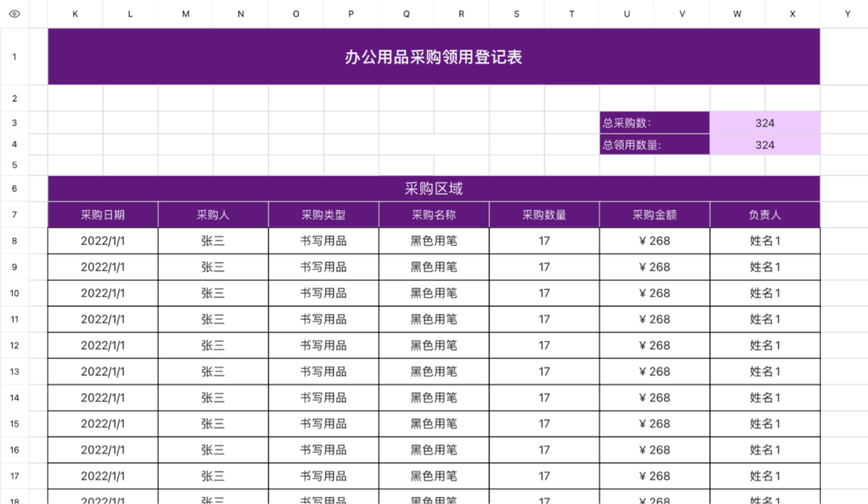Click the 采购金额 column heading
Image resolution: width=868 pixels, height=504 pixels.
pyautogui.click(x=654, y=214)
